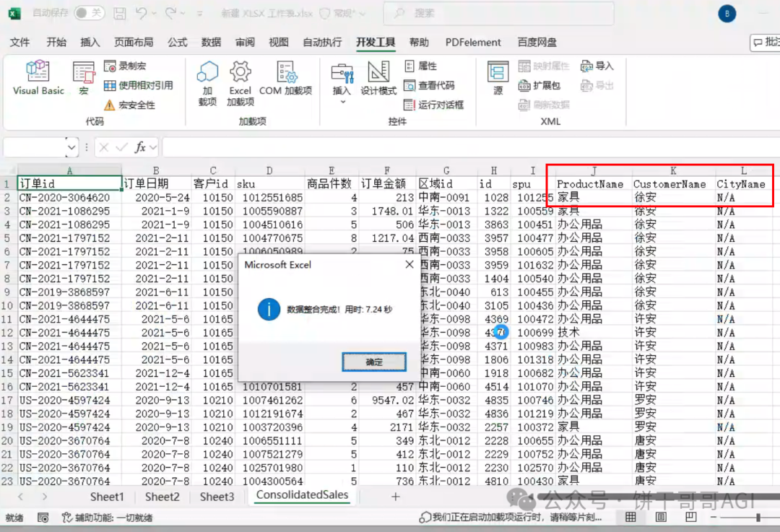Open the customize quick access toolbar dropdown

point(199,14)
